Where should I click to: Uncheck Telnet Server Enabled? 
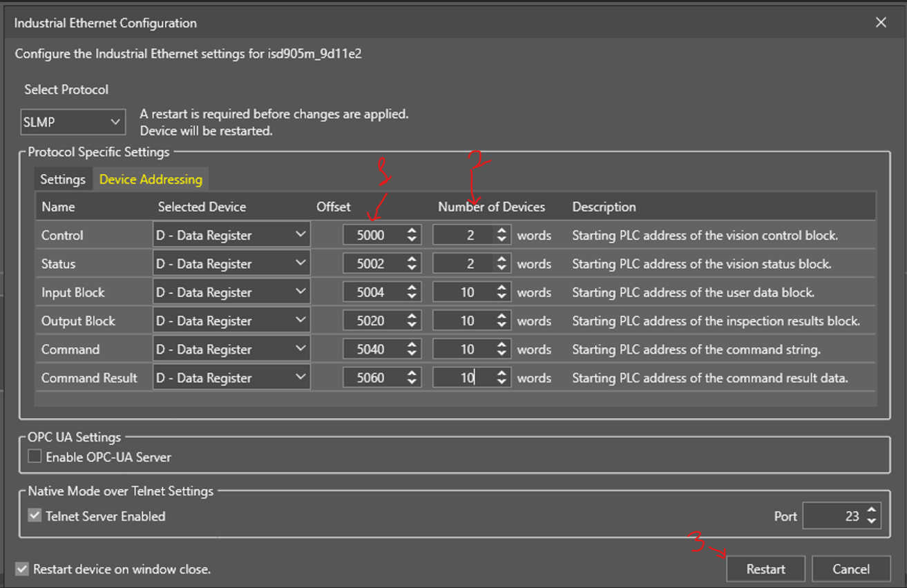pyautogui.click(x=35, y=516)
